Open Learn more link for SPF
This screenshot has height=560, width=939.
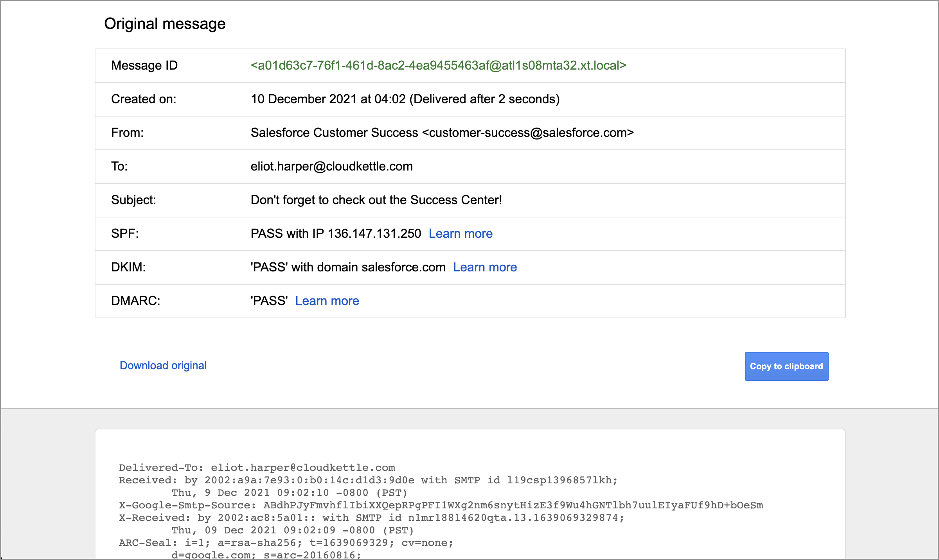coord(461,233)
